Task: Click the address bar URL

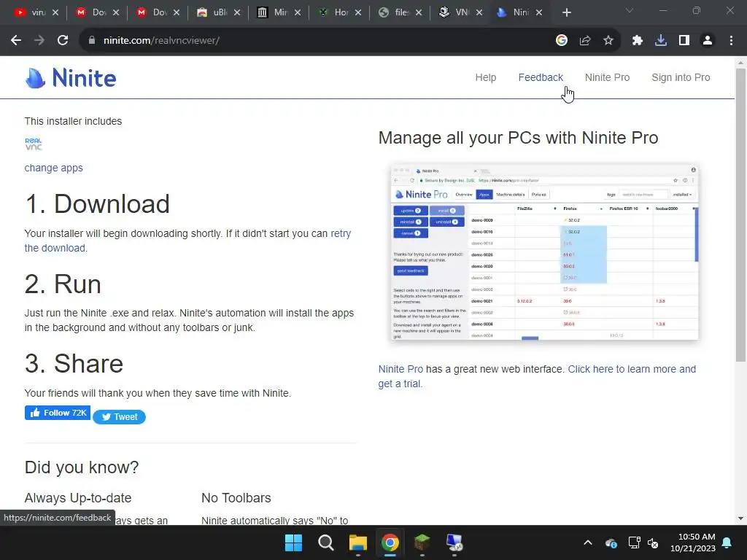Action: (x=161, y=41)
